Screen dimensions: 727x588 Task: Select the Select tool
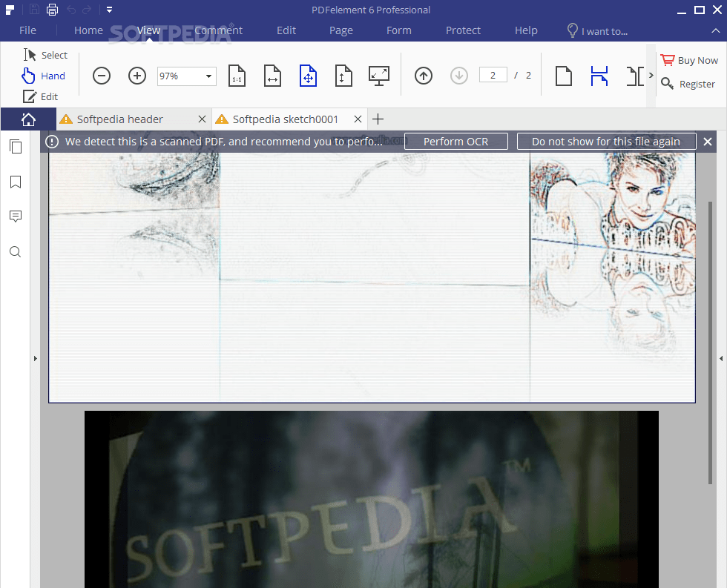point(45,55)
